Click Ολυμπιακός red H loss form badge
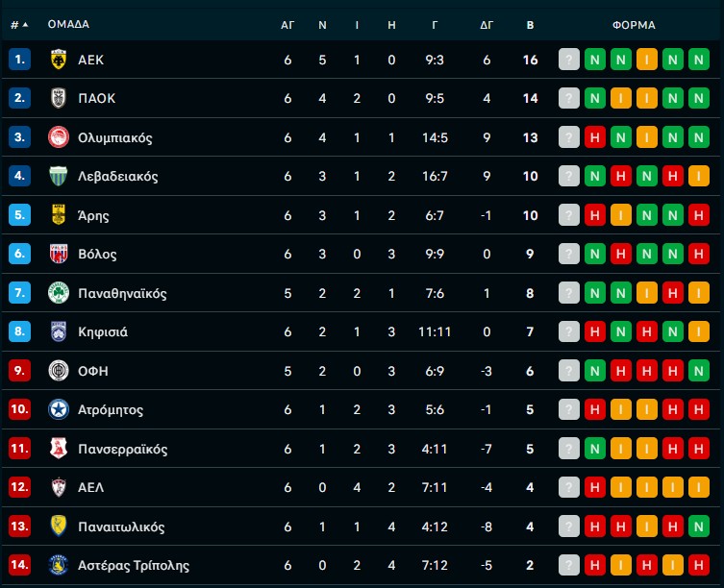Image resolution: width=724 pixels, height=588 pixels. (x=595, y=137)
